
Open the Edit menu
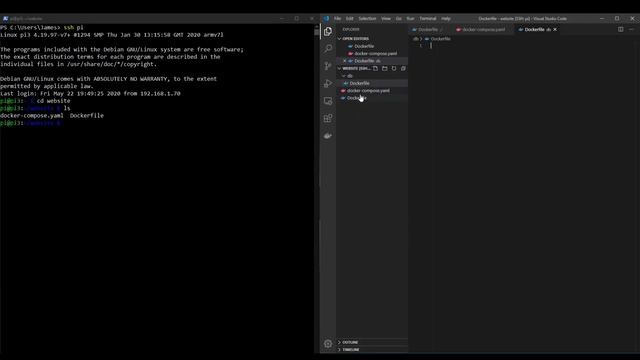point(350,18)
